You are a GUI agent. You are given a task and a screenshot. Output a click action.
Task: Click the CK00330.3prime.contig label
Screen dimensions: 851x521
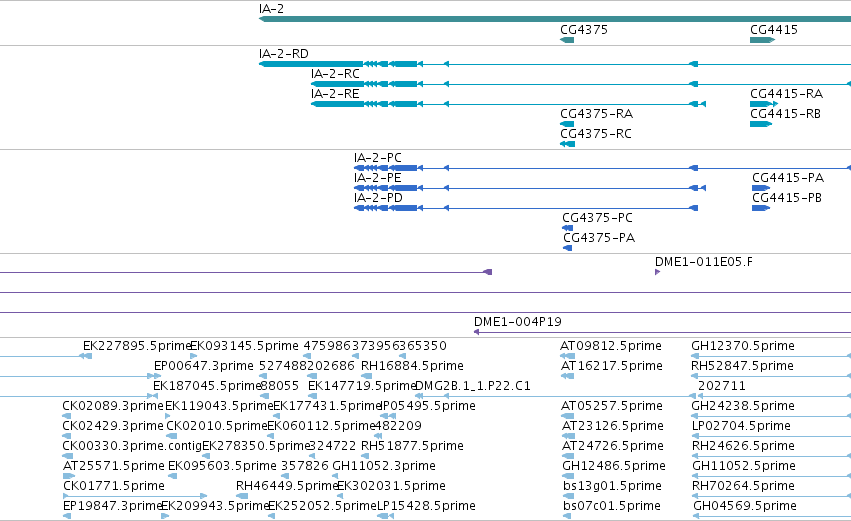click(132, 447)
